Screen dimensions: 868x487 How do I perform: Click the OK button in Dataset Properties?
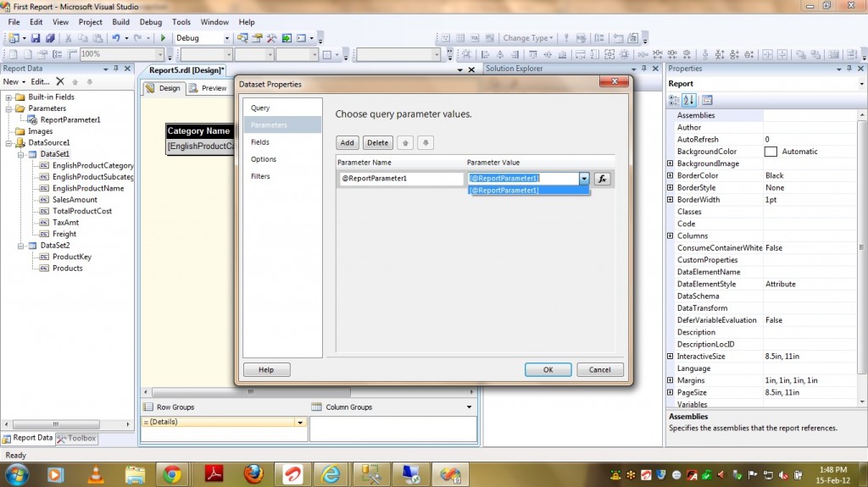pyautogui.click(x=548, y=369)
